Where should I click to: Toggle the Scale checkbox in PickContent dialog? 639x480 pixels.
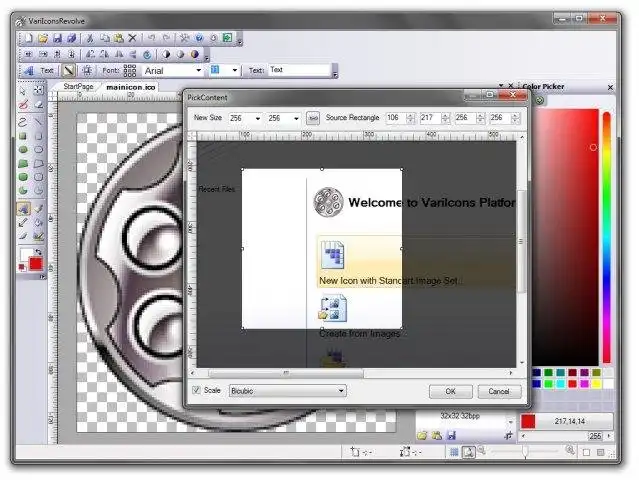coord(196,390)
